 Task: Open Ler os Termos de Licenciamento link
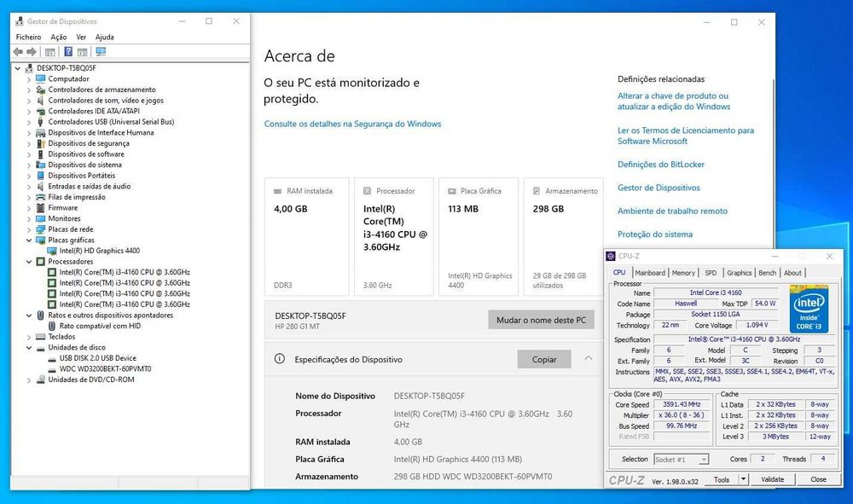click(x=686, y=136)
